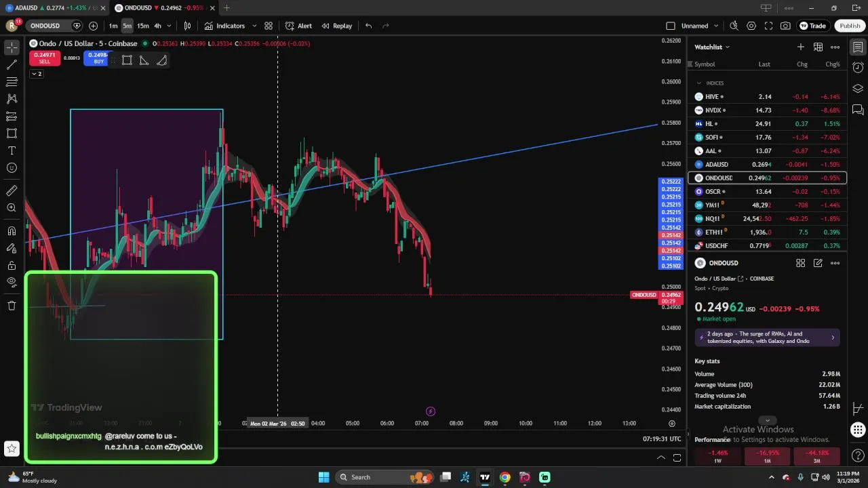Select the ETH1! watchlist row
Image resolution: width=868 pixels, height=488 pixels.
767,232
